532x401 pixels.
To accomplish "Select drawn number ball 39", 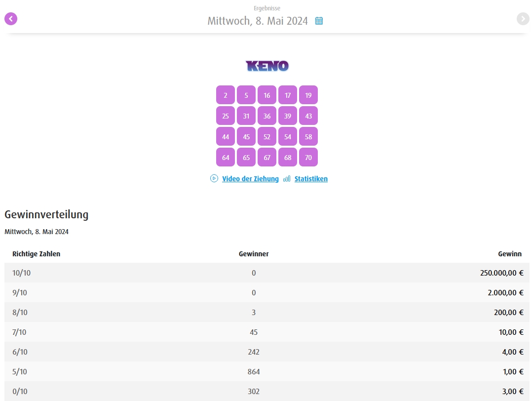I will 288,116.
